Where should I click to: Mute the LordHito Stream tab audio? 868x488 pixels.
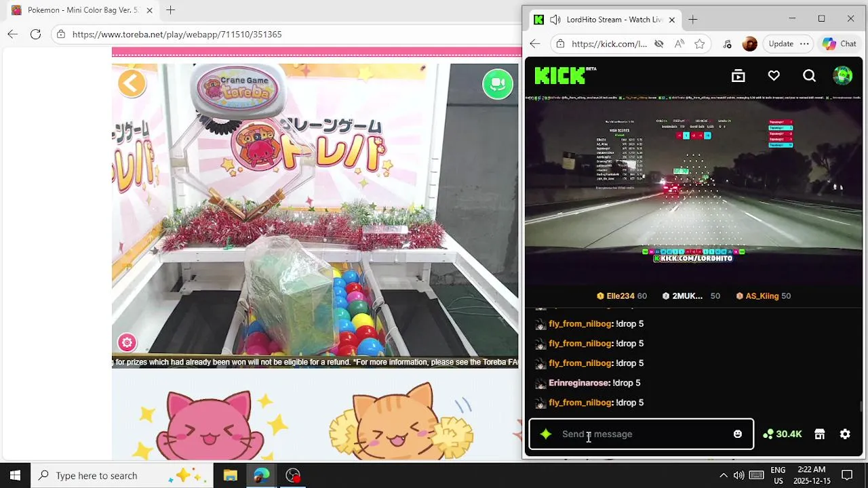[555, 20]
